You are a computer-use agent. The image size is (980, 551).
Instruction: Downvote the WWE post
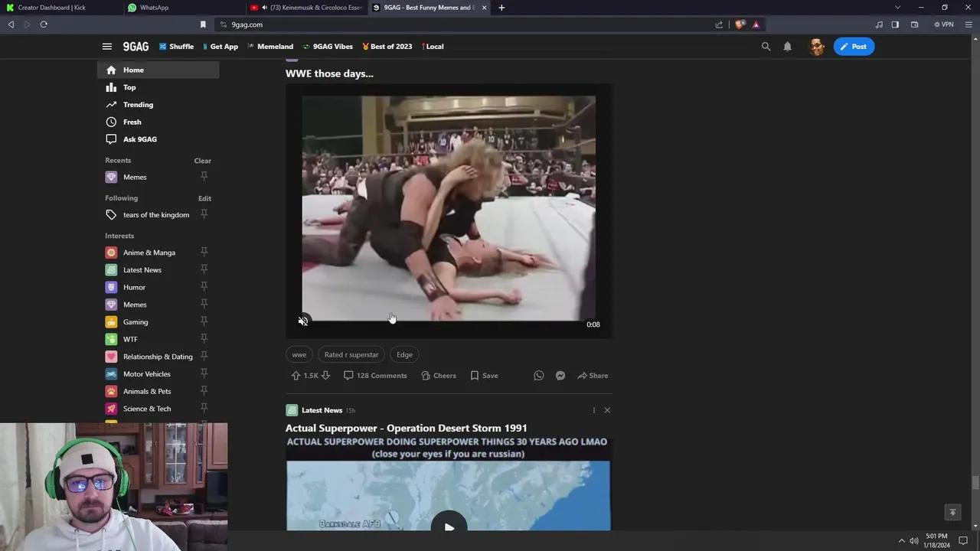(325, 376)
